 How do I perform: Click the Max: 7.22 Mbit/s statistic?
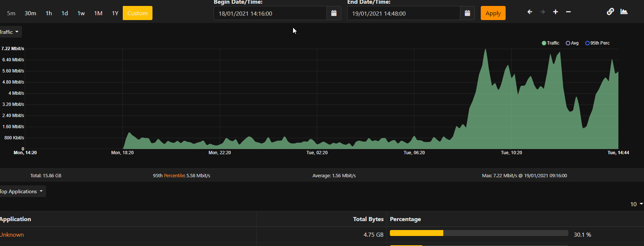coord(525,175)
